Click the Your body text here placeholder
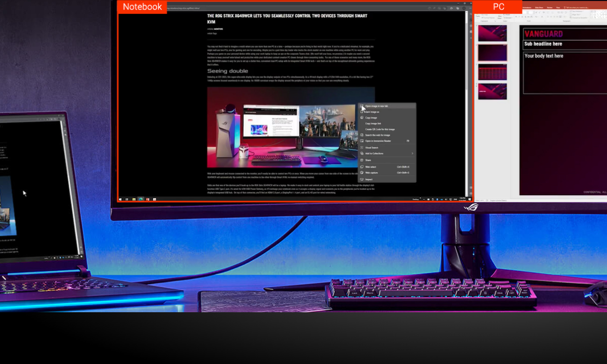This screenshot has height=364, width=607. (565, 72)
